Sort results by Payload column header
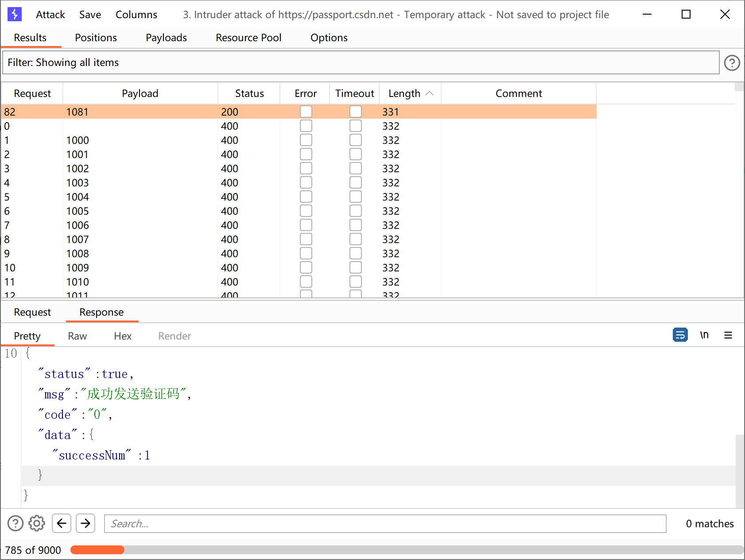 click(x=140, y=93)
